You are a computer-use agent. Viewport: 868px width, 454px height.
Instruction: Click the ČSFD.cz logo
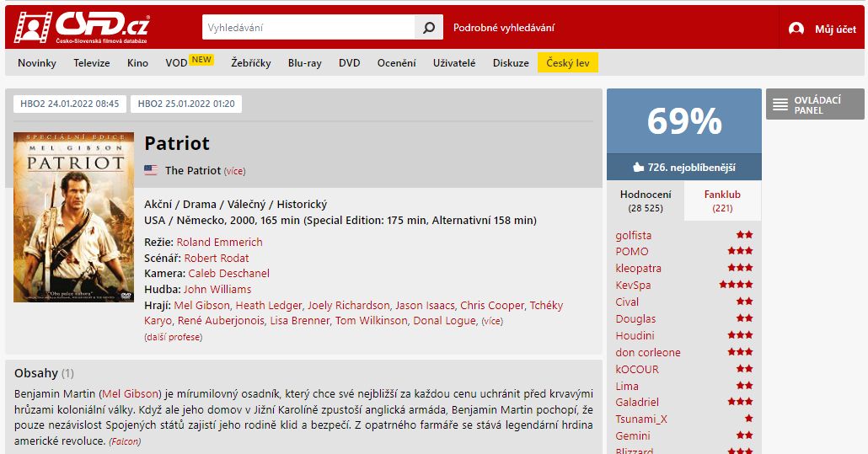coord(82,27)
